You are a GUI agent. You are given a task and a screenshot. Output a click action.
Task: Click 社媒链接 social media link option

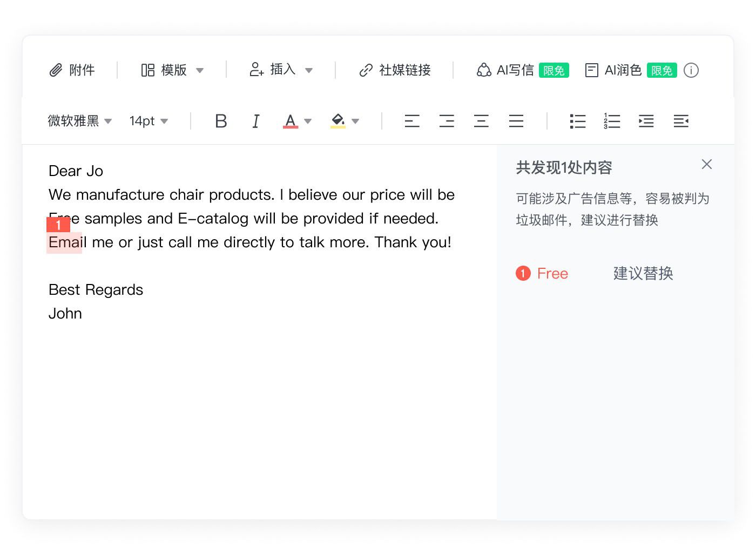[x=395, y=70]
